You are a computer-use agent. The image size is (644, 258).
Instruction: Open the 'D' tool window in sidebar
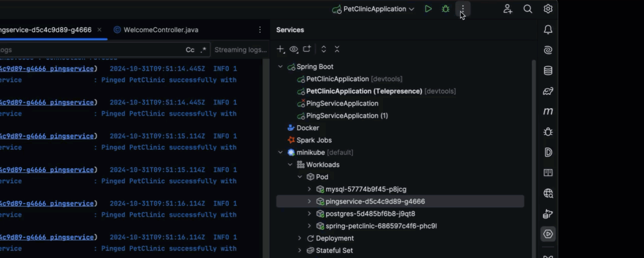[548, 152]
